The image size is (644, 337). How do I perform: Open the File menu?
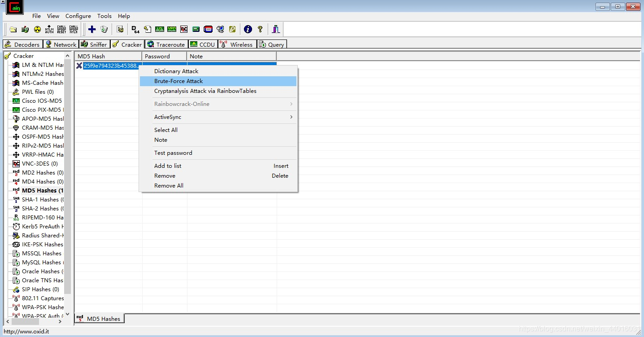coord(36,16)
